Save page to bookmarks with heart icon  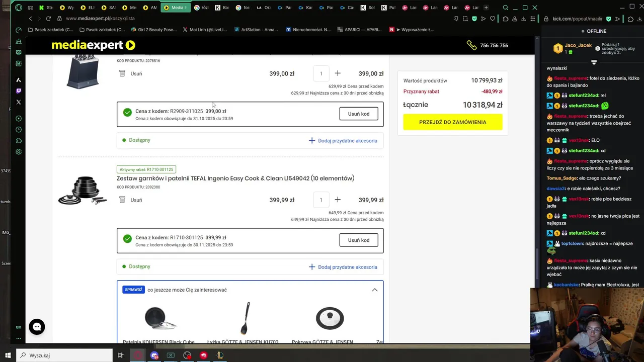click(492, 19)
